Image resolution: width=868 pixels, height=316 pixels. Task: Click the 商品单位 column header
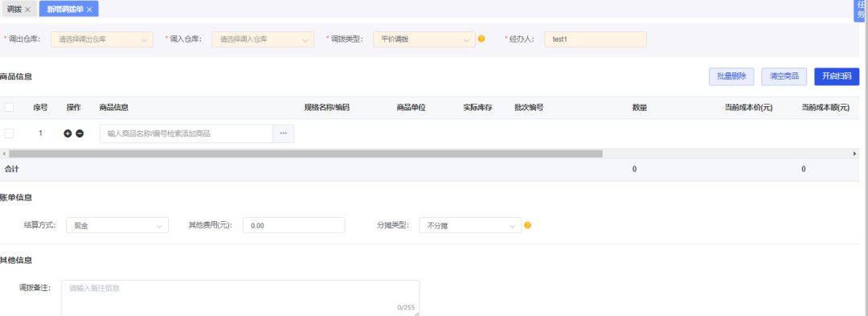pyautogui.click(x=411, y=108)
